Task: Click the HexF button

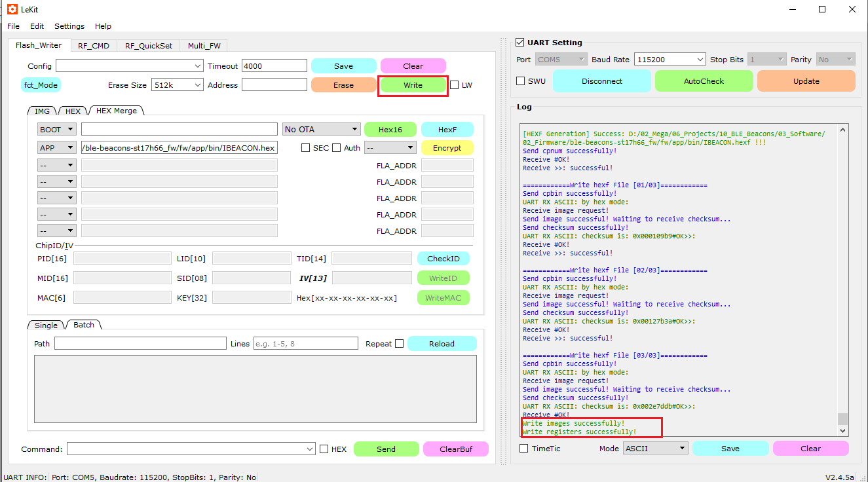Action: tap(447, 130)
